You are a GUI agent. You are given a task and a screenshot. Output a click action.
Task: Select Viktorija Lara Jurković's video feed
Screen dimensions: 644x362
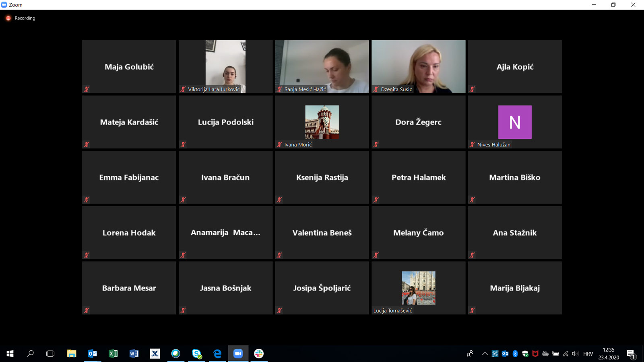225,66
